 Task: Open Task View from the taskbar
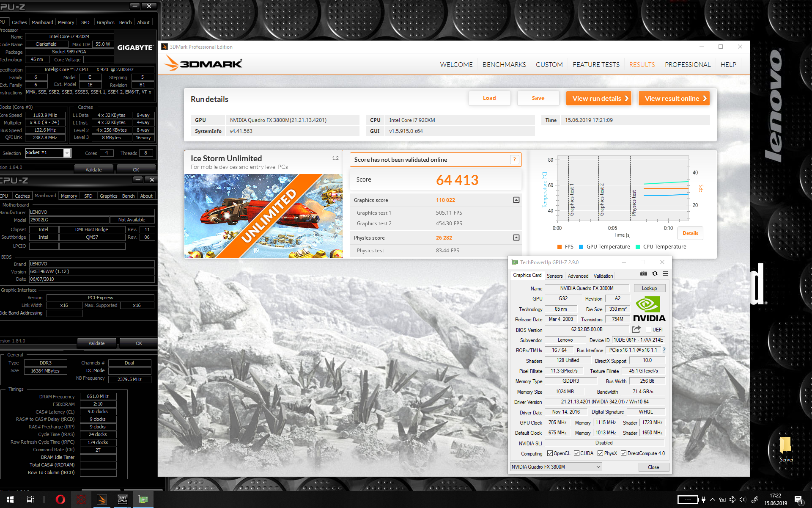(x=30, y=500)
